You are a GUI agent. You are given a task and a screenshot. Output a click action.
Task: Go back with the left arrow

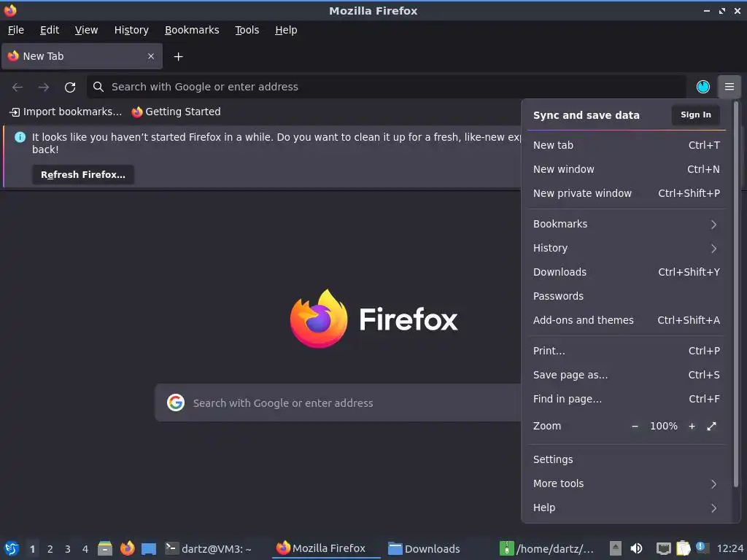point(18,87)
